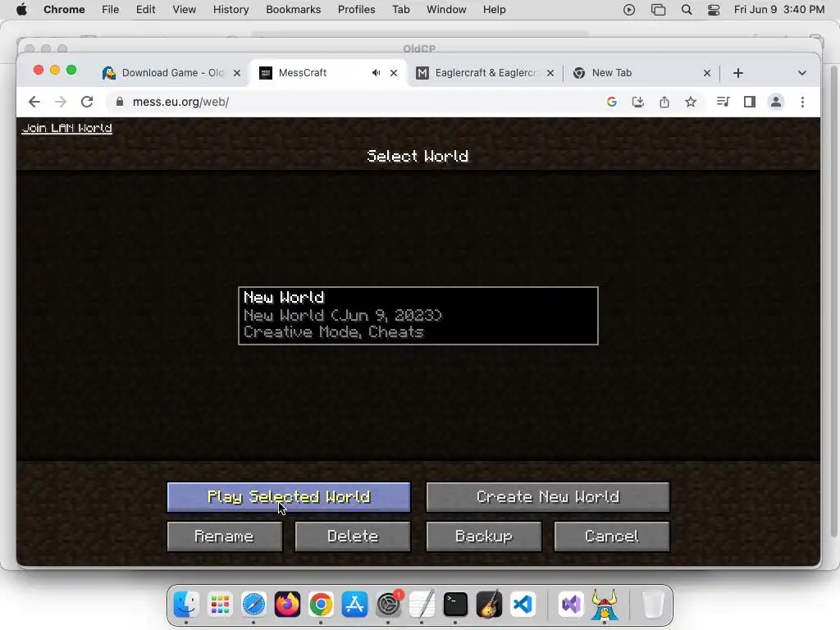840x630 pixels.
Task: Click the Google icon in address bar
Action: [x=612, y=102]
